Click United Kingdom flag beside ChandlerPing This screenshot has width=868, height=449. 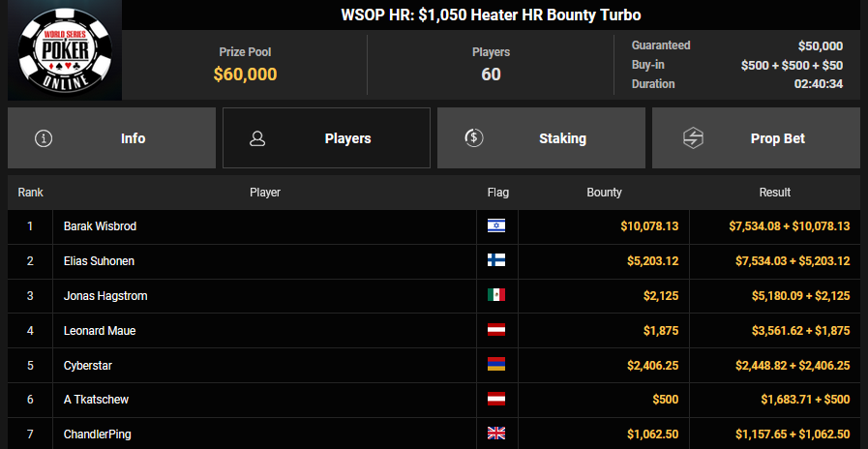[496, 434]
